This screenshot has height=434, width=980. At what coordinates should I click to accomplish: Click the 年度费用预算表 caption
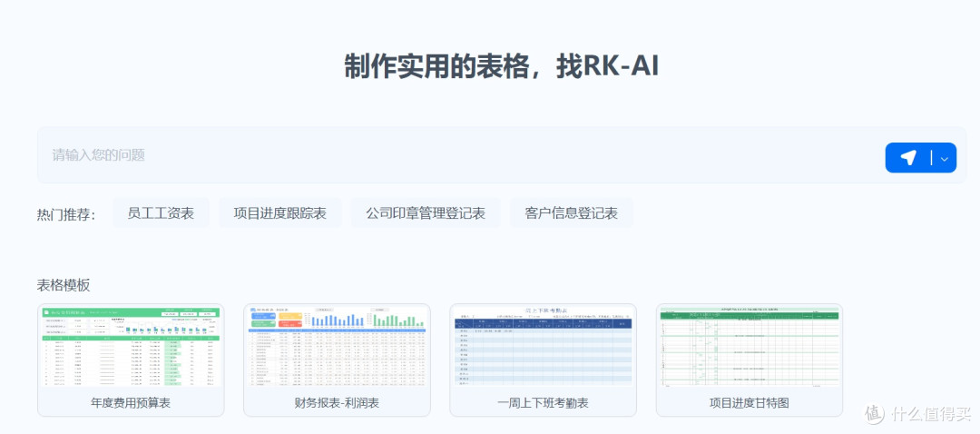pyautogui.click(x=131, y=403)
